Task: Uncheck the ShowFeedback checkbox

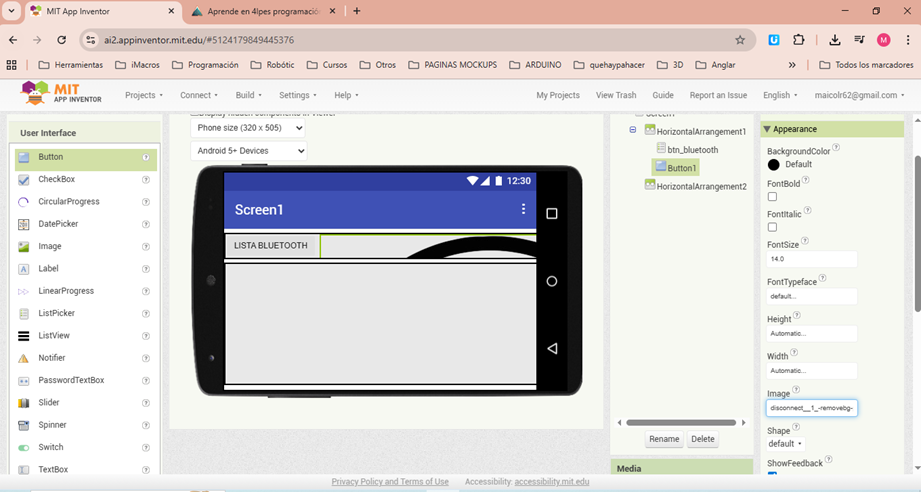Action: click(772, 475)
